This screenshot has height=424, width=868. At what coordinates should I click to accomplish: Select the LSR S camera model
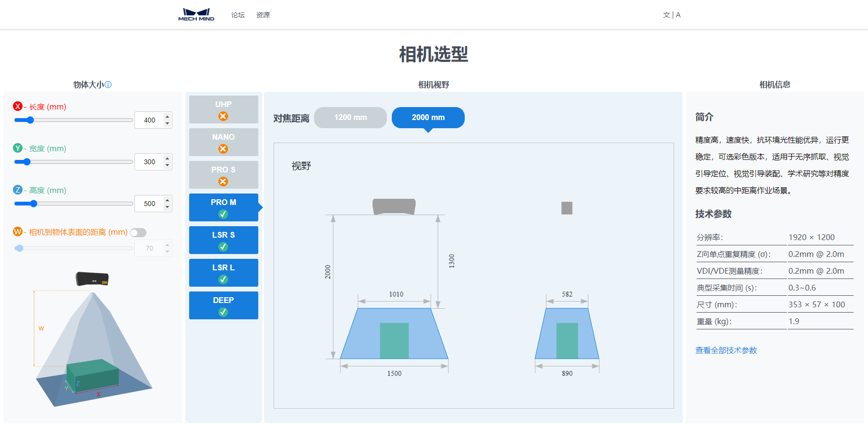[223, 240]
